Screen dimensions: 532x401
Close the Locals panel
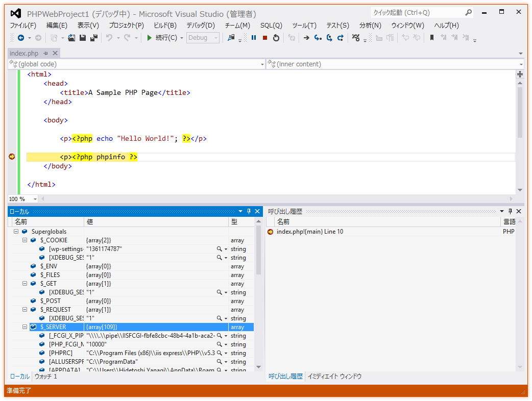[x=257, y=211]
